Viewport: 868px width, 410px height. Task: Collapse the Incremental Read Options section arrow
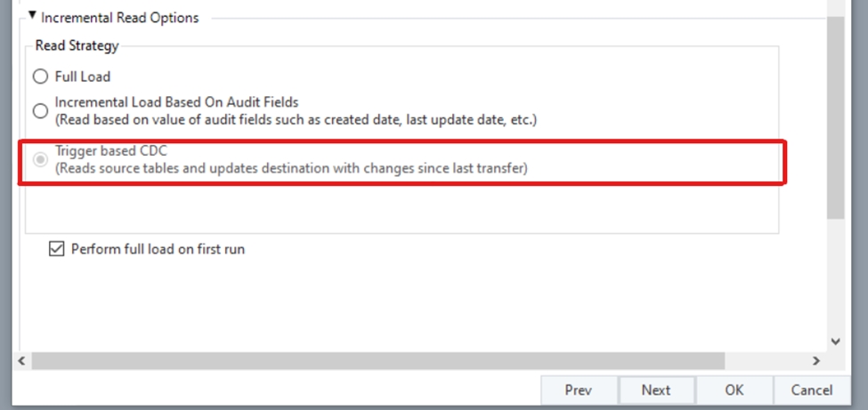pos(33,16)
